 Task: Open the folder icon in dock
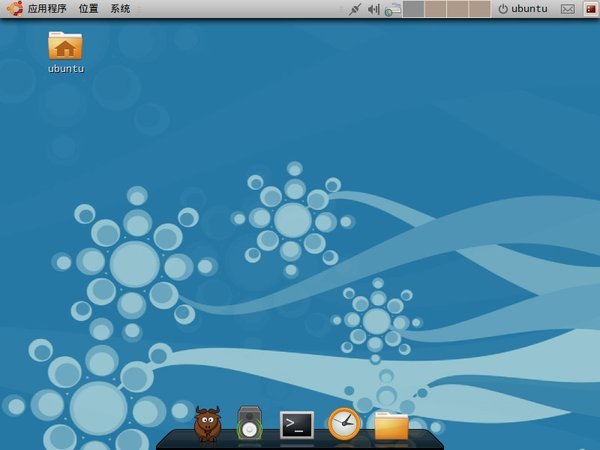[391, 426]
